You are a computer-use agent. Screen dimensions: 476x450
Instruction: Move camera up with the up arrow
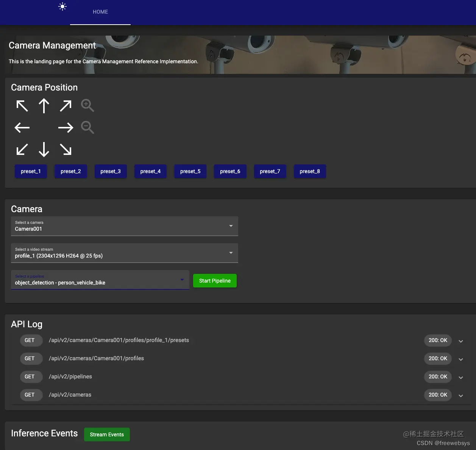click(x=44, y=106)
